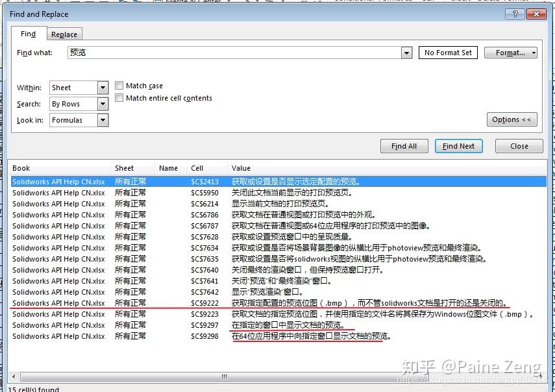Click the Find Next button
555x392 pixels.
point(458,146)
